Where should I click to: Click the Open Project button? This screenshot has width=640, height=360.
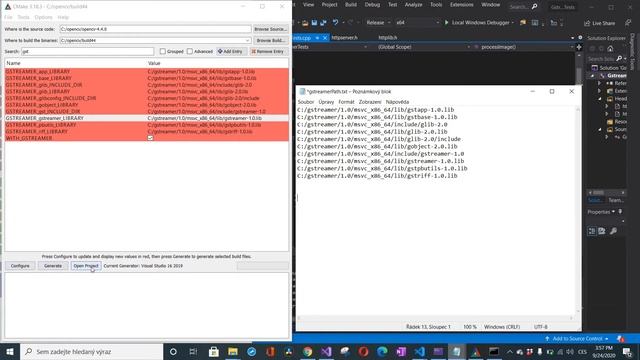tap(86, 266)
